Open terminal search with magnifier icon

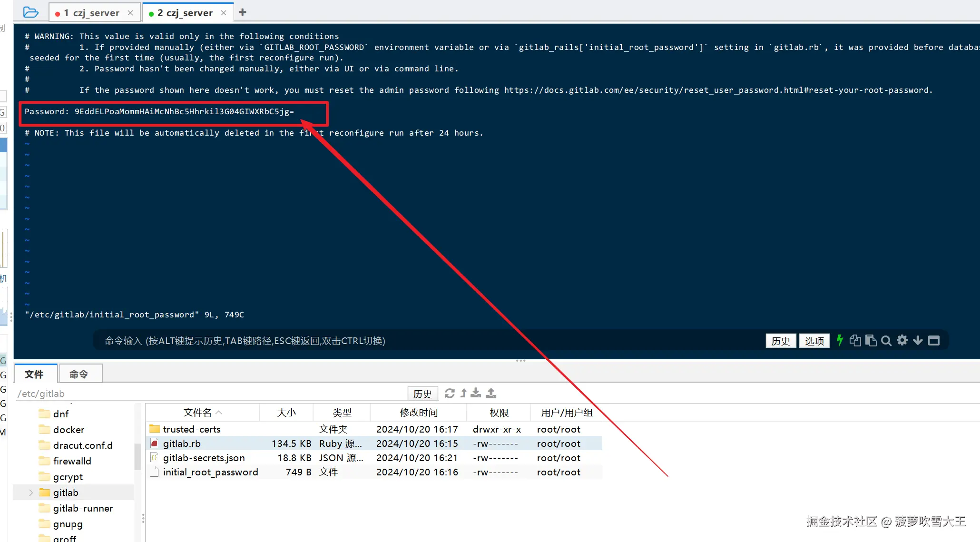coord(886,341)
